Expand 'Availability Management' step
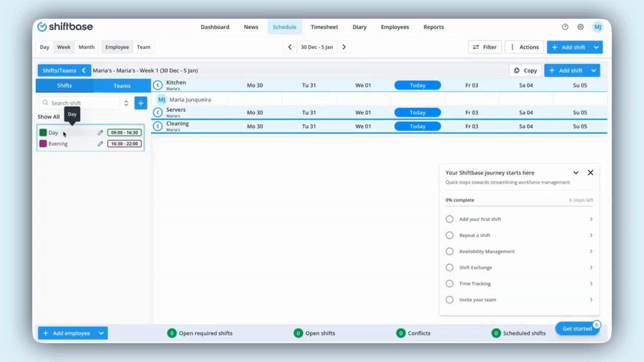Screen dimensions: 644x362 (591, 251)
